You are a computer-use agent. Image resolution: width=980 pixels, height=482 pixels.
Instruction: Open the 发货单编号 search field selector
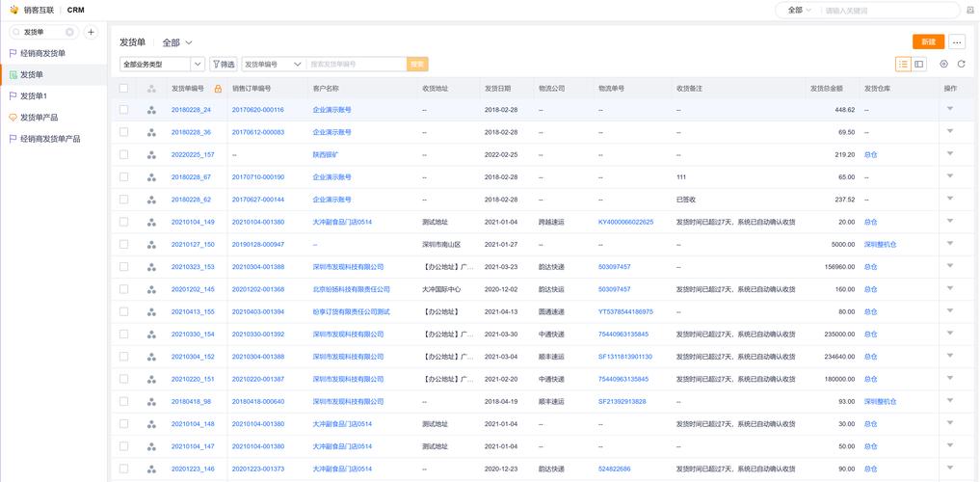click(x=273, y=64)
